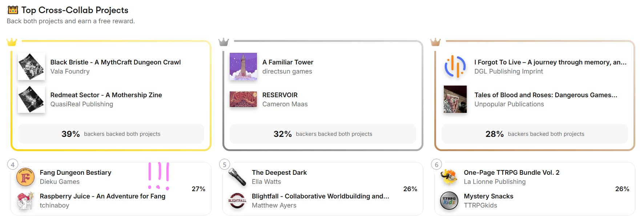The image size is (644, 221).
Task: Open the I Forgot To Live project
Action: pyautogui.click(x=550, y=62)
